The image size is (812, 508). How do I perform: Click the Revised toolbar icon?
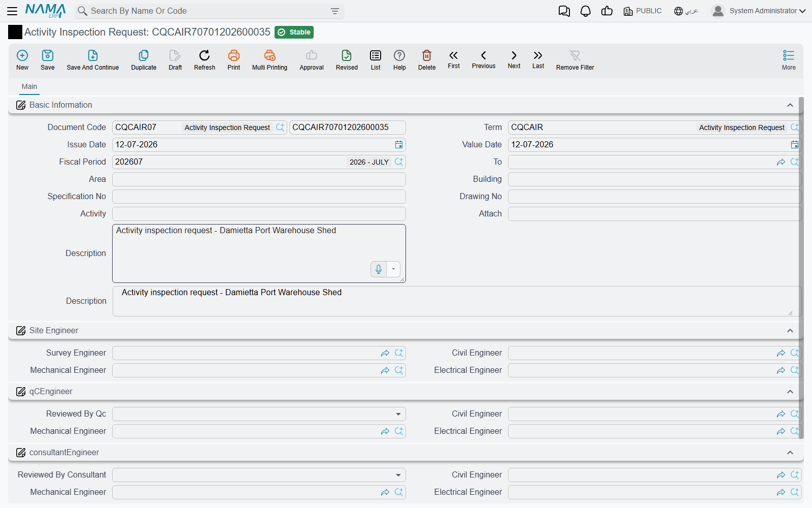(x=347, y=60)
